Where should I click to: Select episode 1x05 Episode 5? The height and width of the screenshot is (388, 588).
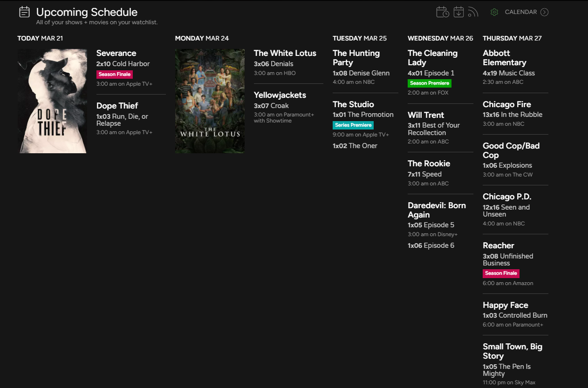[x=431, y=225]
